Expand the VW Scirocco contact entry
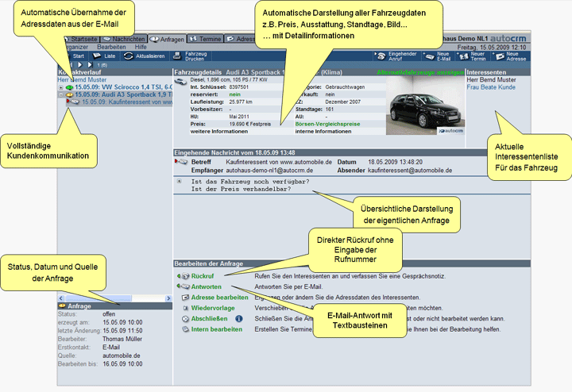572x392 pixels. point(61,87)
